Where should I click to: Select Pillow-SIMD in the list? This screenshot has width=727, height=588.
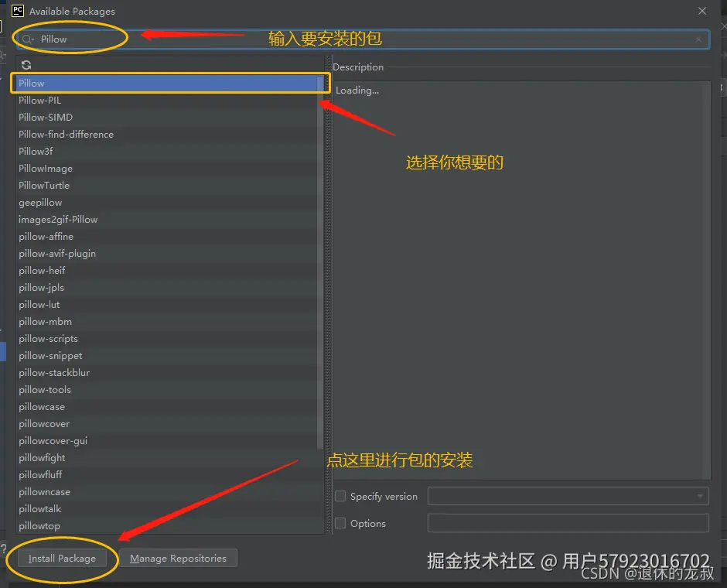click(167, 118)
